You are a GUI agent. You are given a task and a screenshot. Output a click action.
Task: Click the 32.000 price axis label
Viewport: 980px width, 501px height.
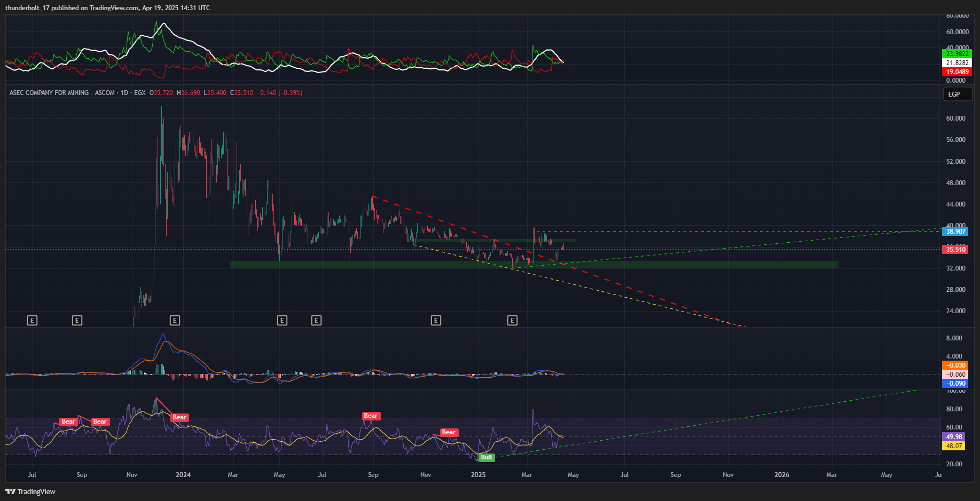[x=955, y=268]
